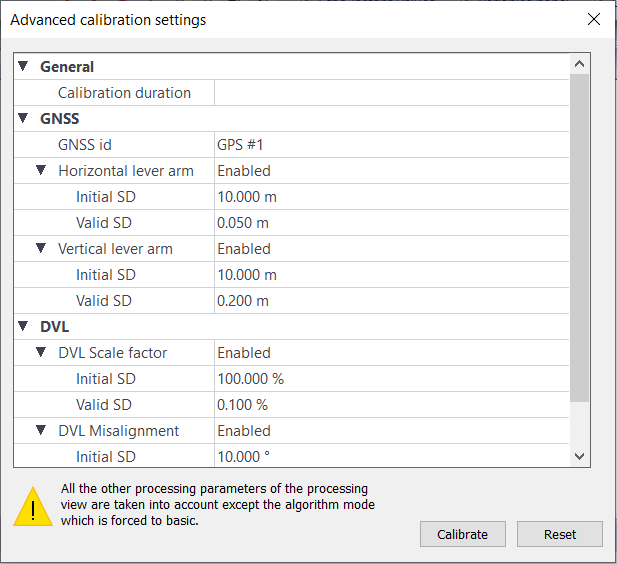The width and height of the screenshot is (617, 564).
Task: Collapse the Vertical lever arm group
Action: point(41,248)
